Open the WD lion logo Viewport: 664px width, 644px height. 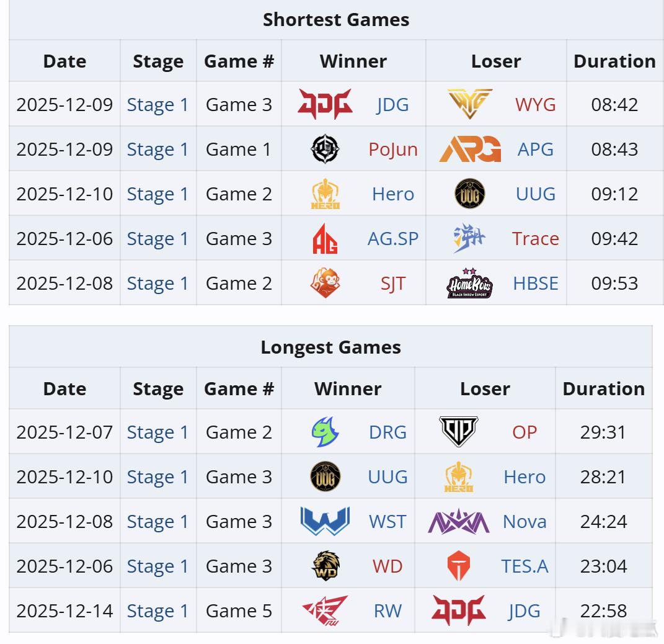(x=325, y=566)
